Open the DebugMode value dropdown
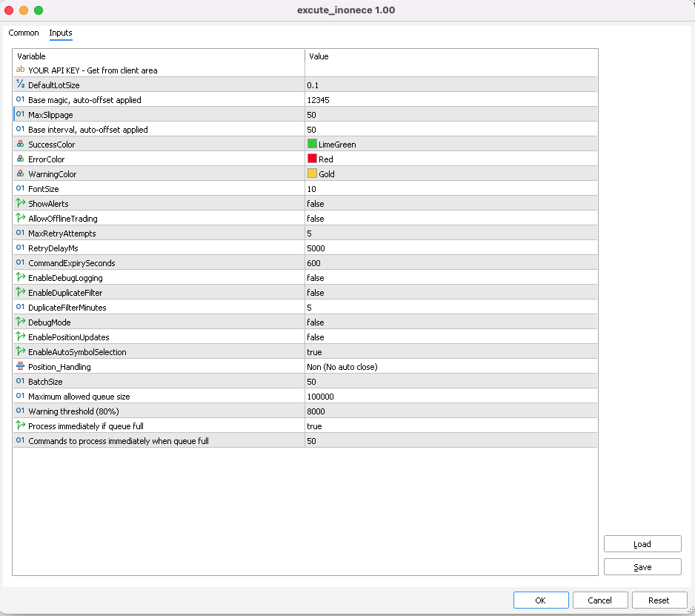This screenshot has height=616, width=695. (x=450, y=322)
